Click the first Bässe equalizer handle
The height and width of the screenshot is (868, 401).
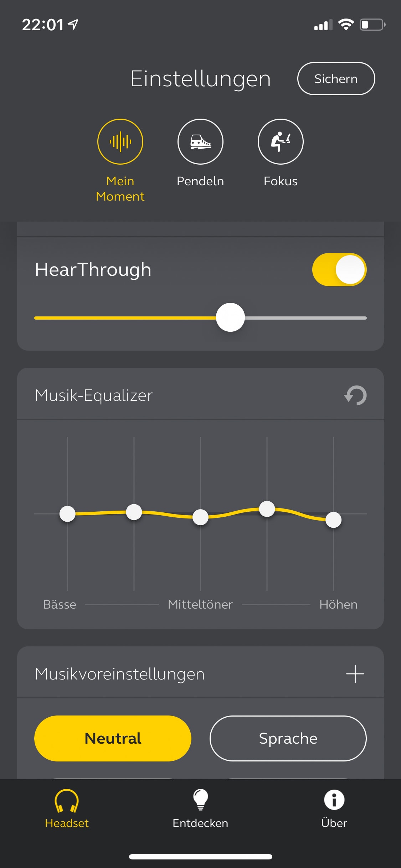tap(67, 514)
